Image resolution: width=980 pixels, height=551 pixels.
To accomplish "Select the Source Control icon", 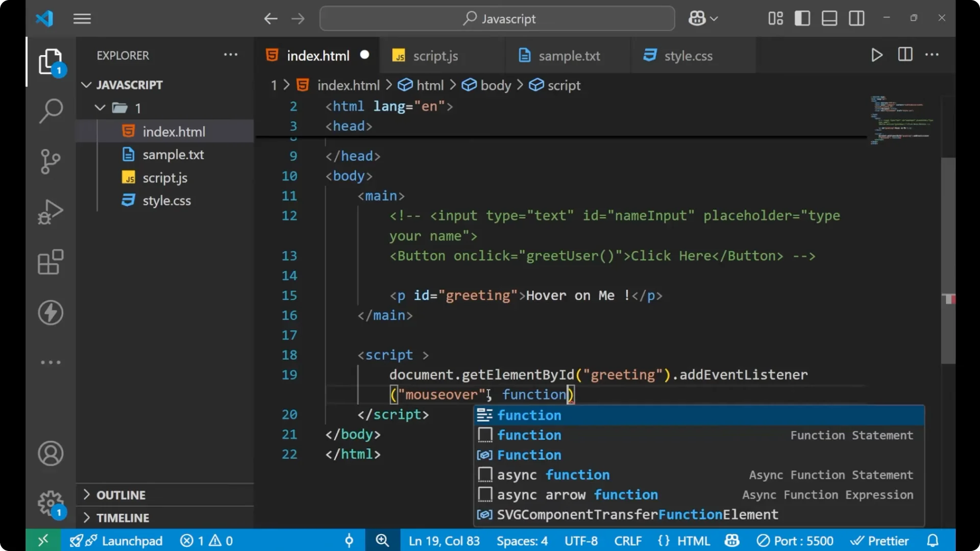I will pos(51,161).
